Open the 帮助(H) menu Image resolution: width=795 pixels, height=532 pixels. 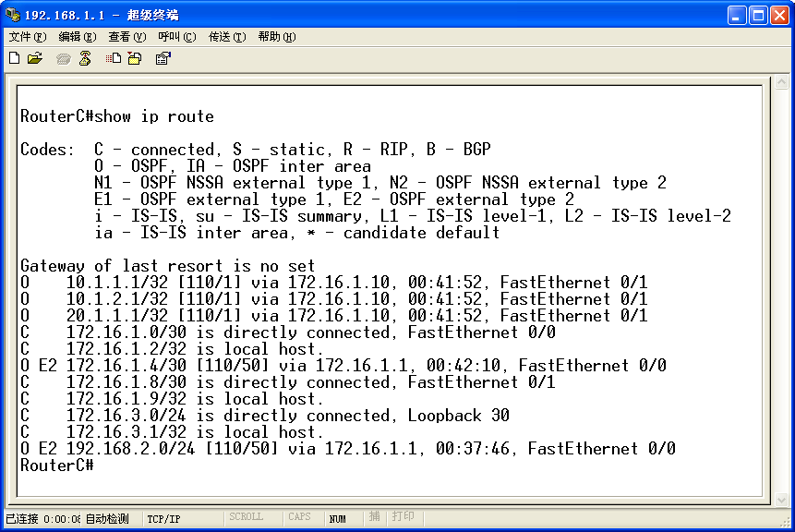pyautogui.click(x=277, y=37)
